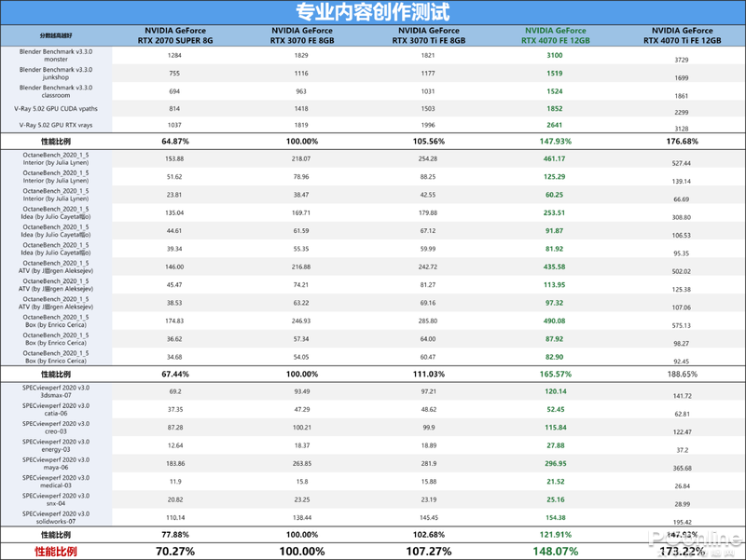Click the value 183.86 in maya-06 row

[175, 464]
